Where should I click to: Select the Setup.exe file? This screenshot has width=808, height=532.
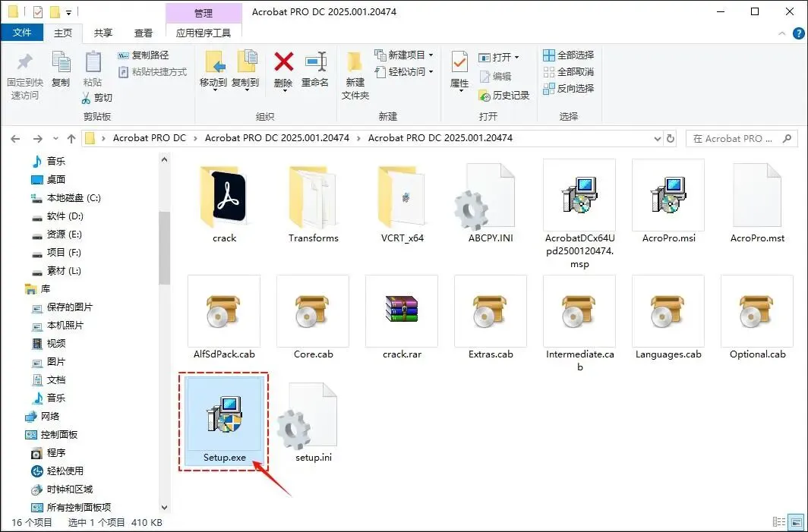pyautogui.click(x=224, y=421)
